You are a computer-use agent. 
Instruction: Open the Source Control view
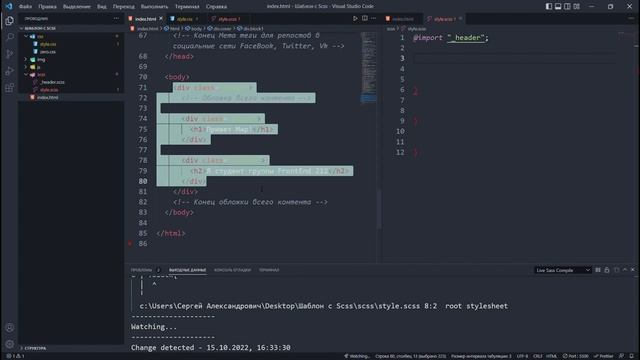pyautogui.click(x=9, y=54)
